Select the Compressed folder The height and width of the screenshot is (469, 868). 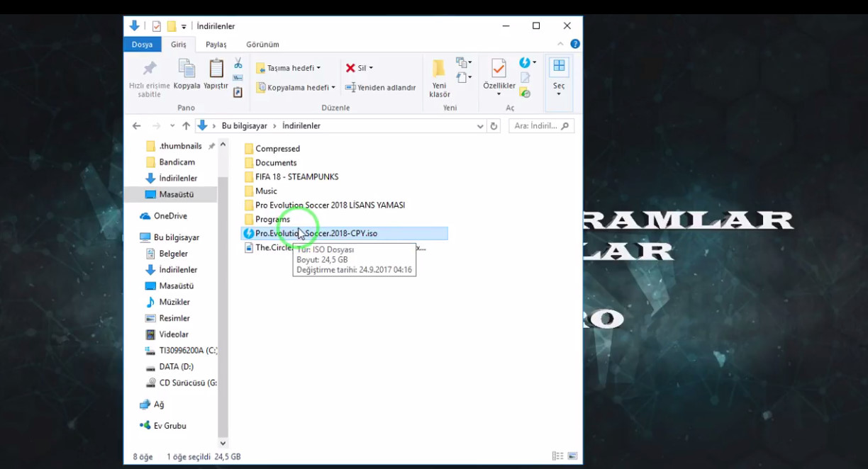[272, 149]
